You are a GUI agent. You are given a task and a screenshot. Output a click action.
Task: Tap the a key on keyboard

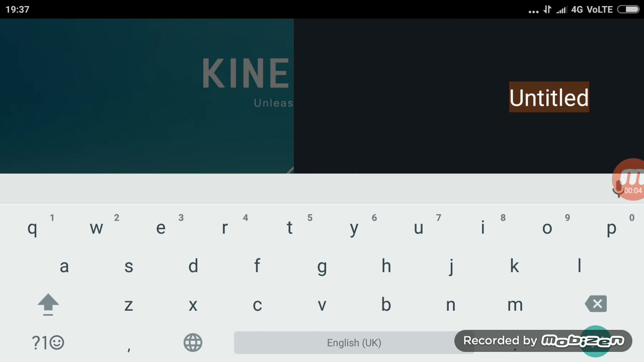(64, 266)
